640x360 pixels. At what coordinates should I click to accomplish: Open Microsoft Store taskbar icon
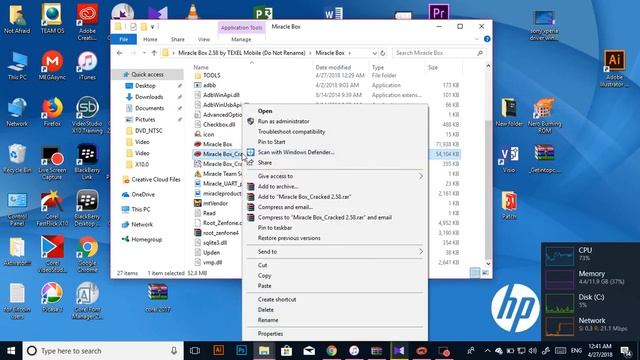click(287, 351)
